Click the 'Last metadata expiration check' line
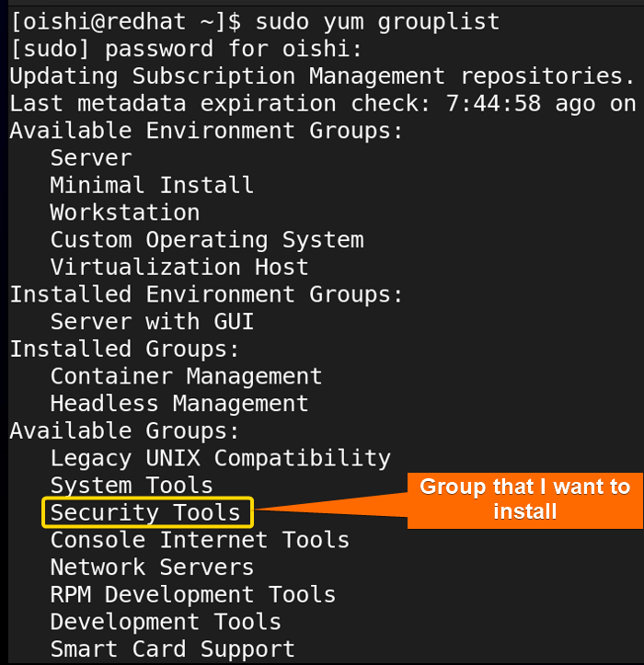 [323, 104]
